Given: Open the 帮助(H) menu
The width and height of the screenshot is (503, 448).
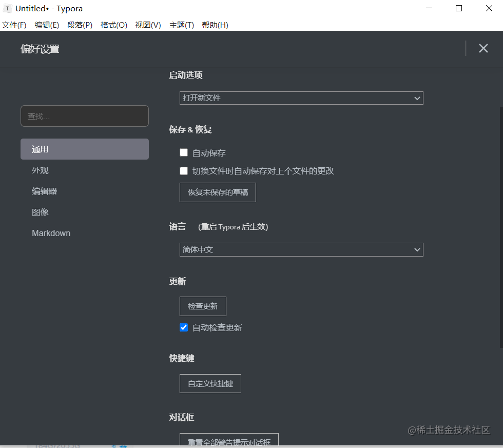Looking at the screenshot, I should (215, 25).
